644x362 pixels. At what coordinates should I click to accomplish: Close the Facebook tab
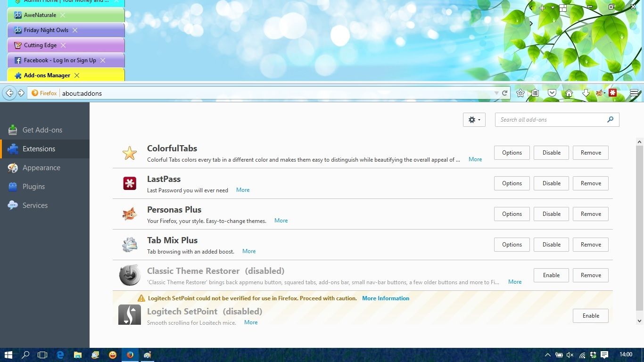coord(103,60)
